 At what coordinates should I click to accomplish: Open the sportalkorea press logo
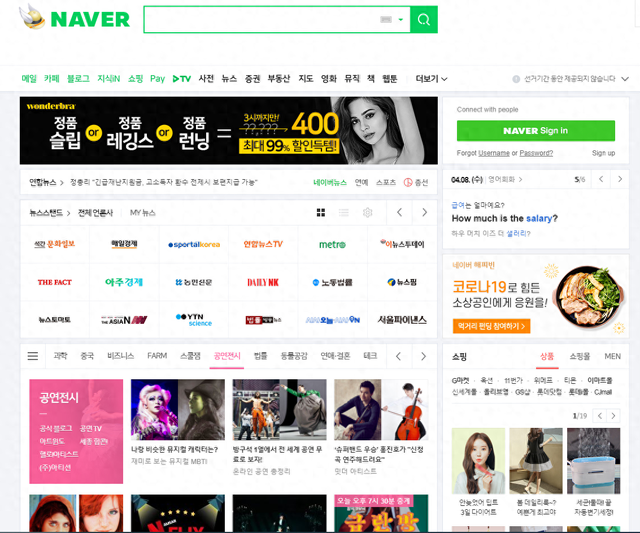click(x=194, y=244)
